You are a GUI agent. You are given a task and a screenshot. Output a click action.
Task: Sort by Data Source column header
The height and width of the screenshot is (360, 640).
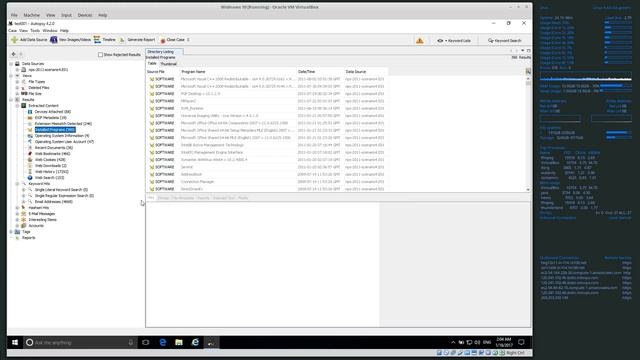pyautogui.click(x=366, y=71)
